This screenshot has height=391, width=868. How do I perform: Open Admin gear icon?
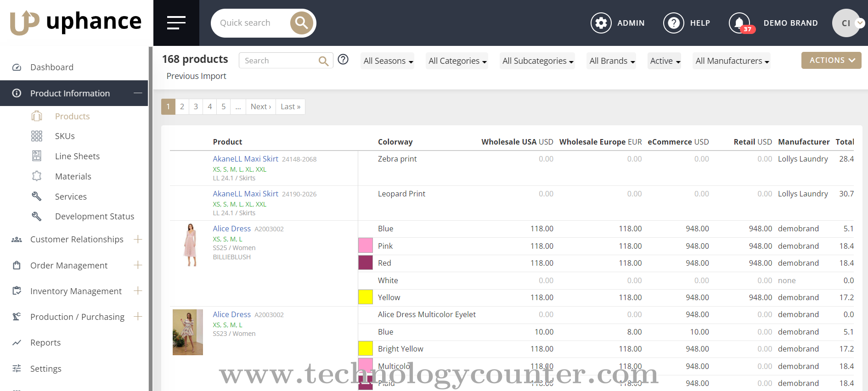coord(601,22)
